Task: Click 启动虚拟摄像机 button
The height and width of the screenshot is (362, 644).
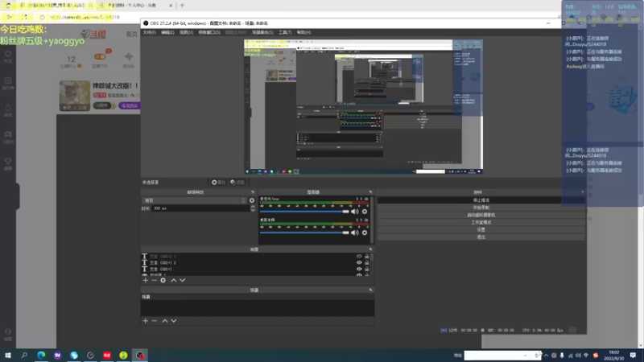Action: 481,215
